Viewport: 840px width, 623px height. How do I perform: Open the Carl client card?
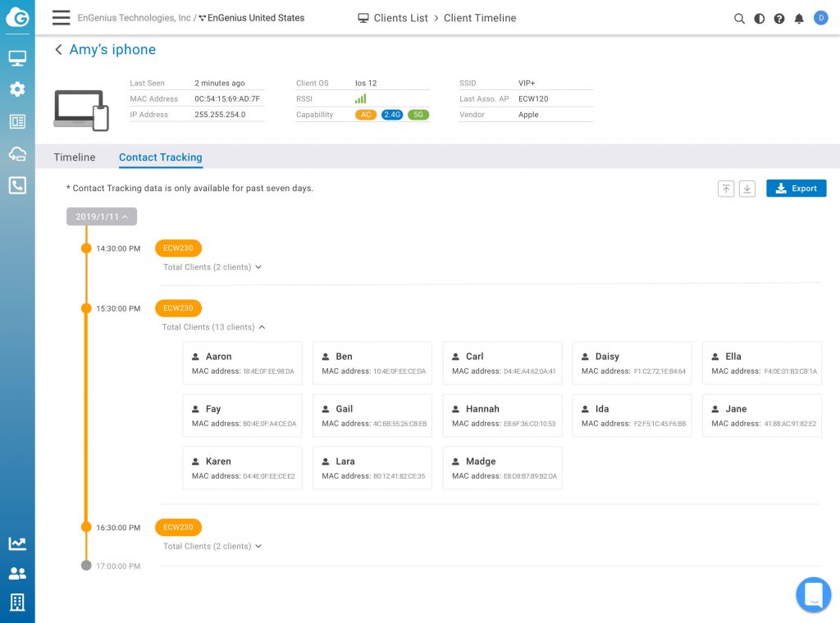(503, 363)
